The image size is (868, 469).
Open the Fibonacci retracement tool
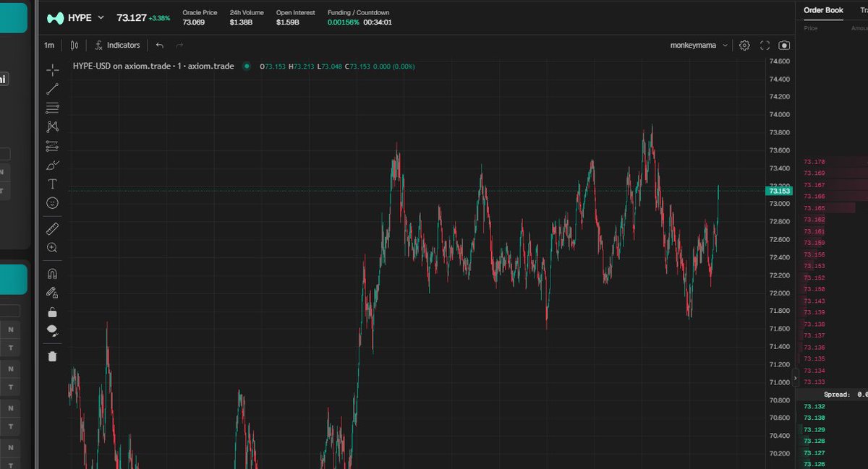point(52,108)
